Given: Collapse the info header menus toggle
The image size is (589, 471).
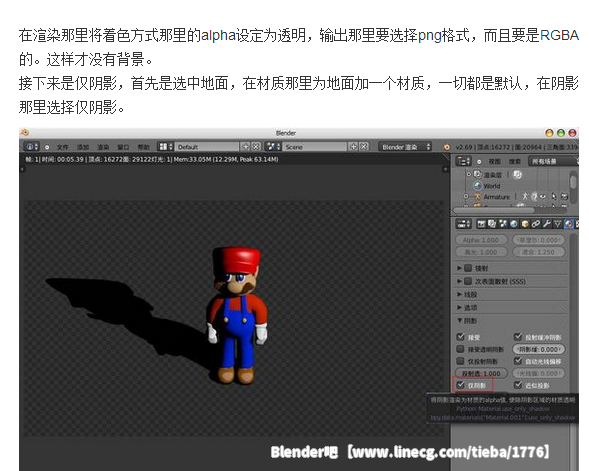Looking at the screenshot, I should [x=47, y=147].
